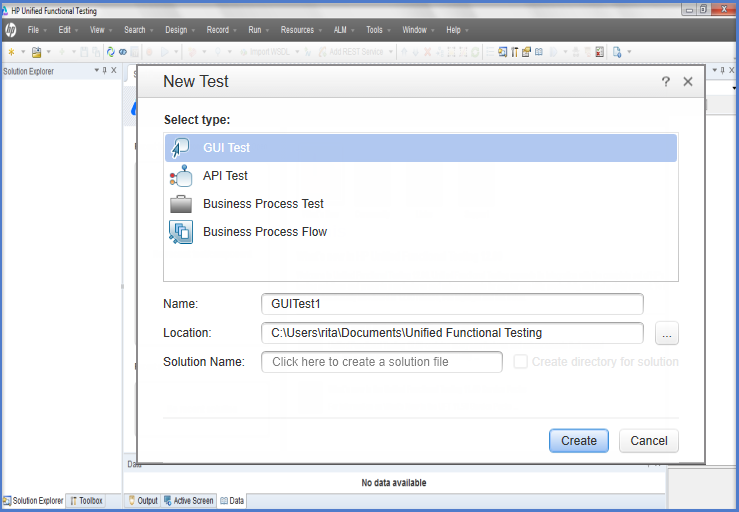Switch to the Data tab

(232, 501)
